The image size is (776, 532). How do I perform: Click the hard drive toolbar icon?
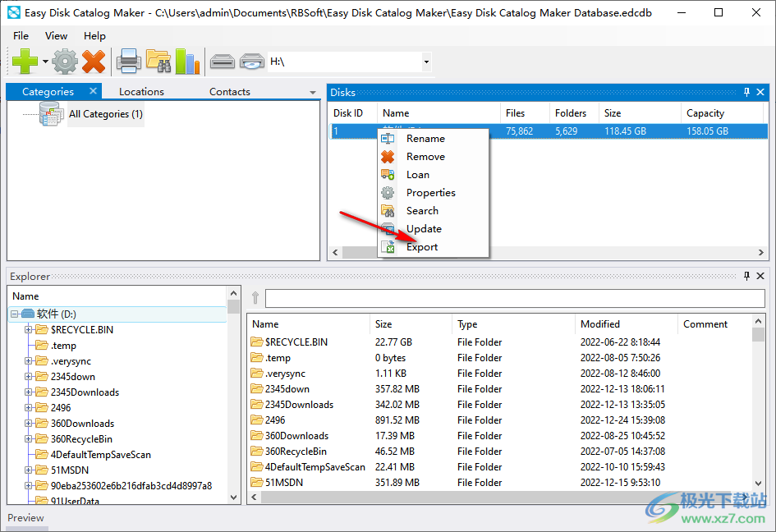point(223,62)
